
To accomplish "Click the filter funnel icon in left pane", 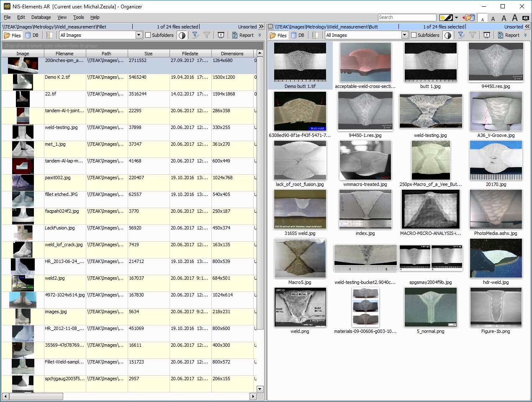I will (x=195, y=35).
